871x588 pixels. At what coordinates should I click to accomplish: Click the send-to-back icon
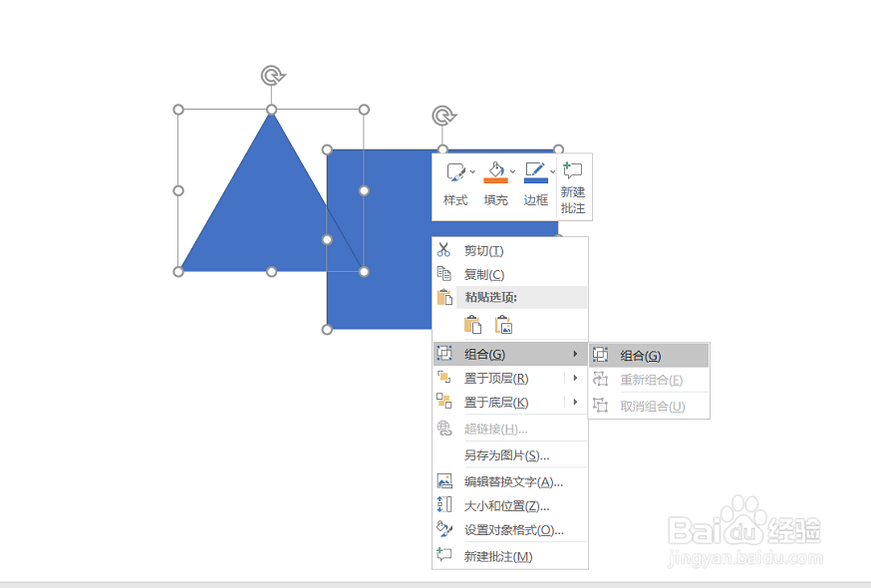coord(443,401)
